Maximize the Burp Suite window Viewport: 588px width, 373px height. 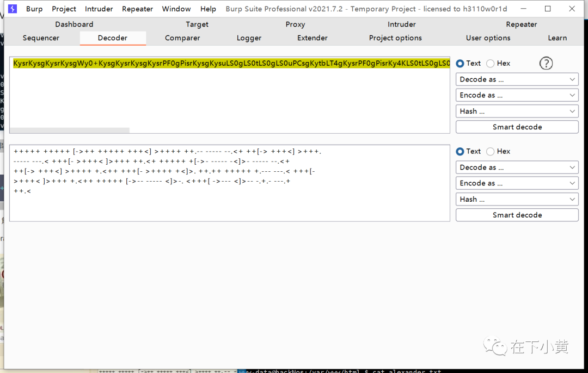coord(548,9)
